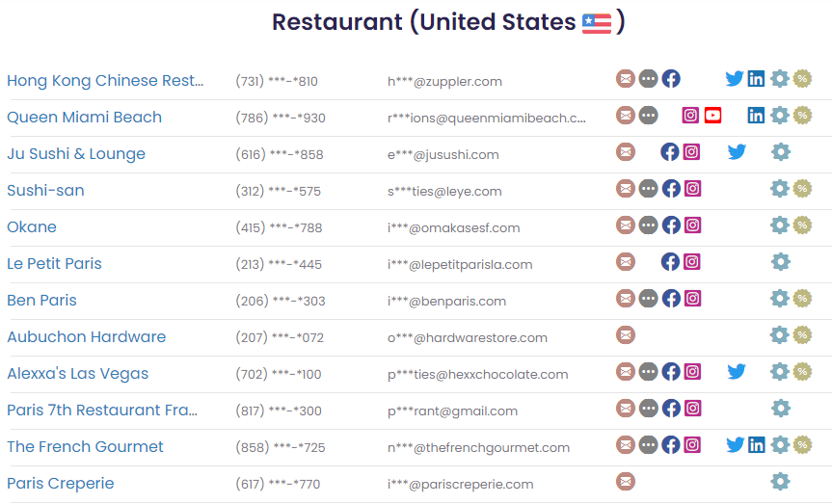Click the gear icon for Aubuchon Hardware

point(779,335)
